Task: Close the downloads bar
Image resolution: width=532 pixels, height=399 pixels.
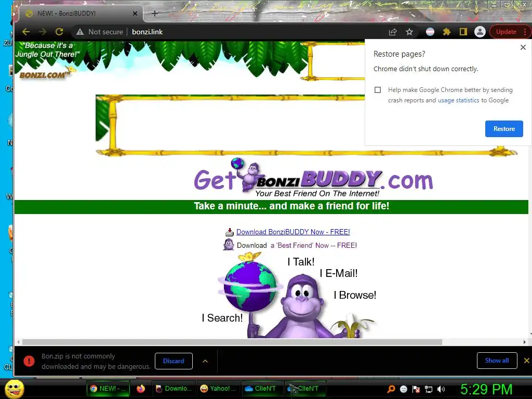Action: coord(527,361)
